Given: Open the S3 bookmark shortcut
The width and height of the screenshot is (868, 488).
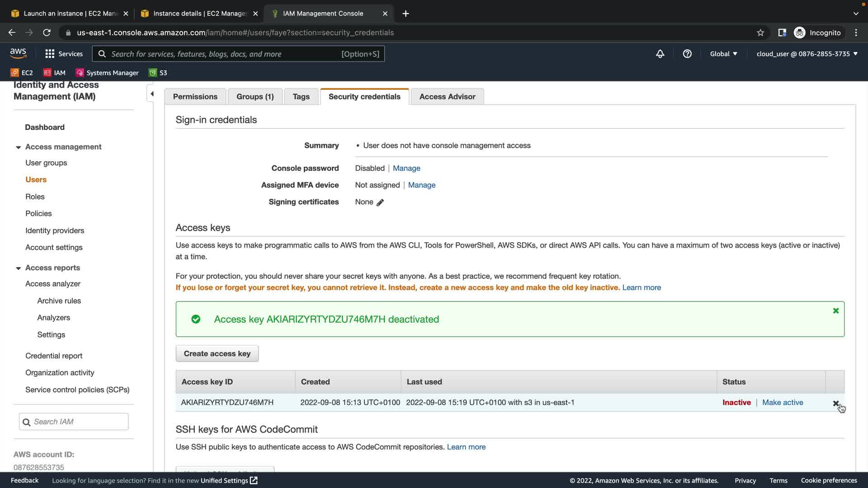Looking at the screenshot, I should (158, 73).
